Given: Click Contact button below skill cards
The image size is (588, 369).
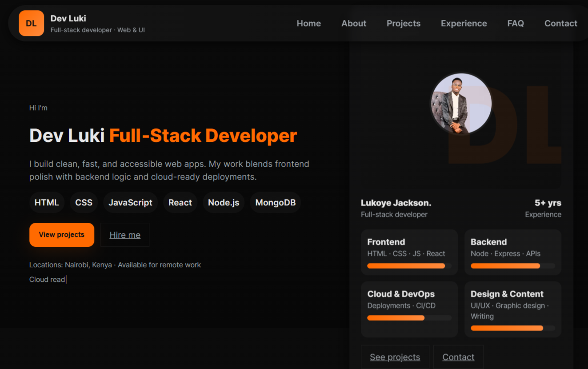Looking at the screenshot, I should [458, 357].
